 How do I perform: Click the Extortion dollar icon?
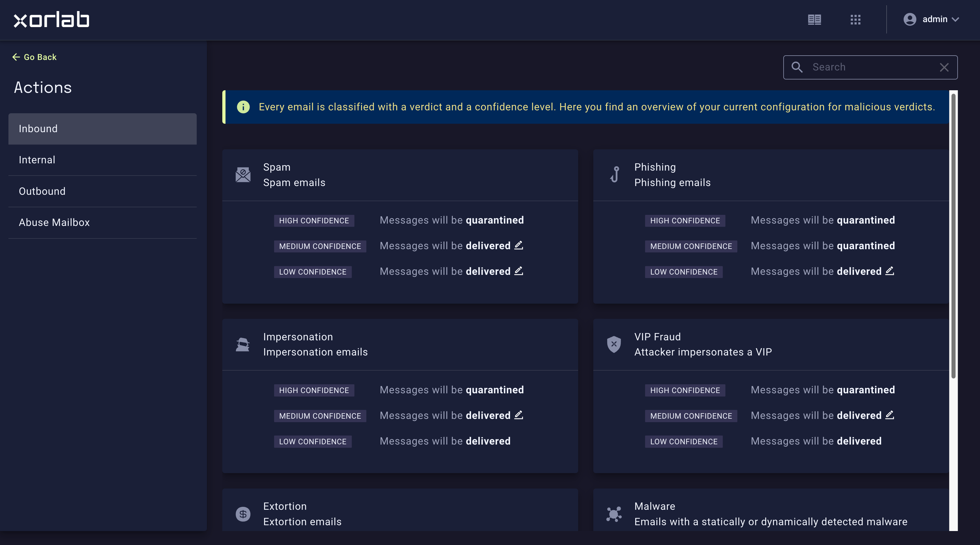pyautogui.click(x=243, y=514)
